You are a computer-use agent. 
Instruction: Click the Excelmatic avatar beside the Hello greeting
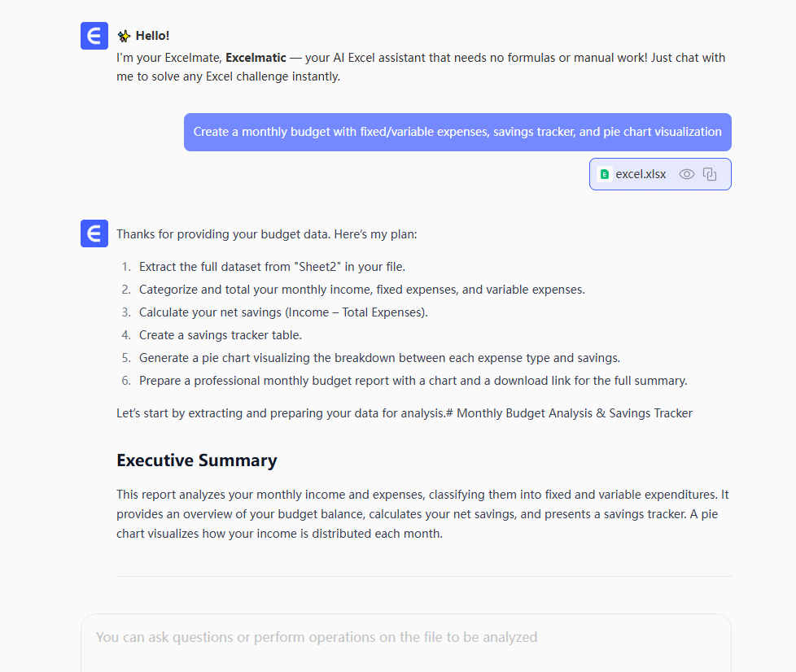[x=94, y=36]
